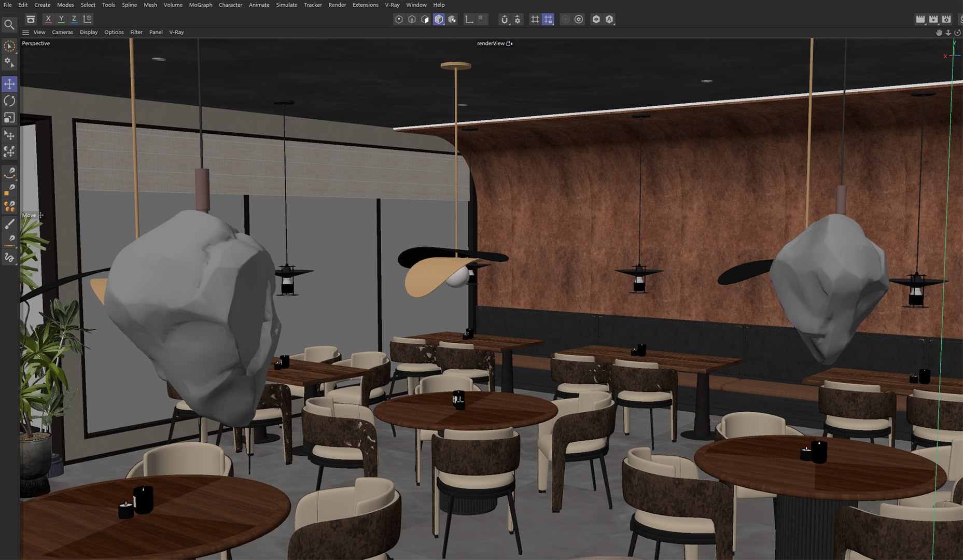Click the Reset PSR icon beside the X axis lock

click(31, 19)
